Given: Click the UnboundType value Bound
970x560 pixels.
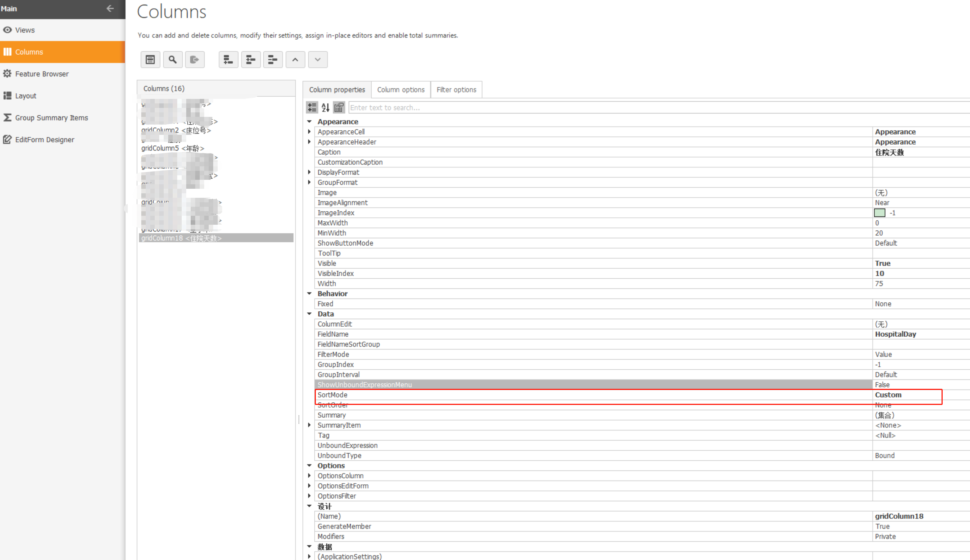Looking at the screenshot, I should [885, 455].
